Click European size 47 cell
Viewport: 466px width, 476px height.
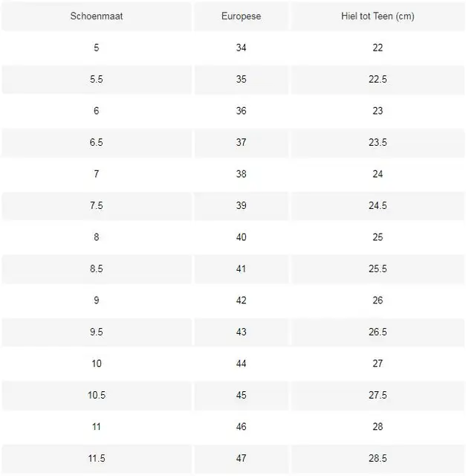click(242, 458)
